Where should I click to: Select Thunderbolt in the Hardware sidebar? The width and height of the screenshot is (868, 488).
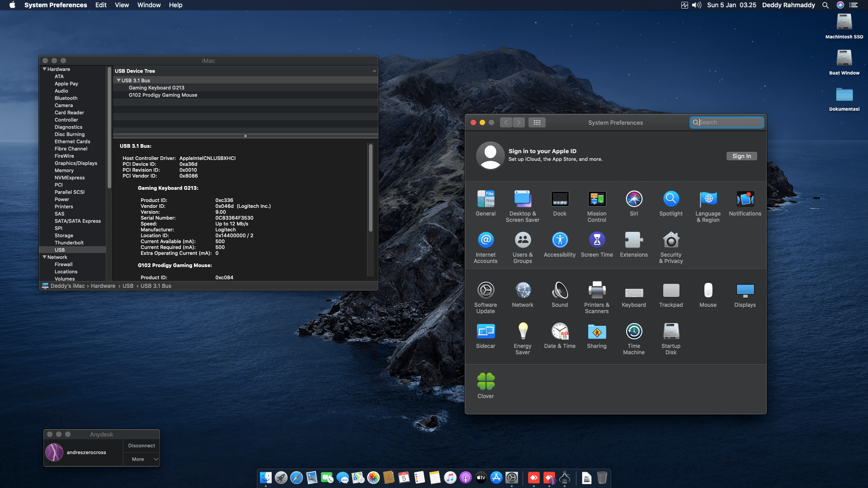tap(69, 243)
